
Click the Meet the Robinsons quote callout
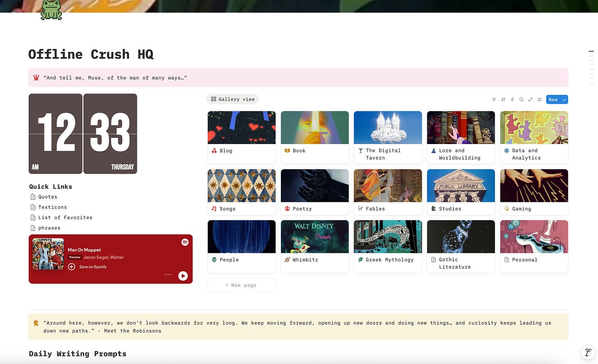pos(298,327)
